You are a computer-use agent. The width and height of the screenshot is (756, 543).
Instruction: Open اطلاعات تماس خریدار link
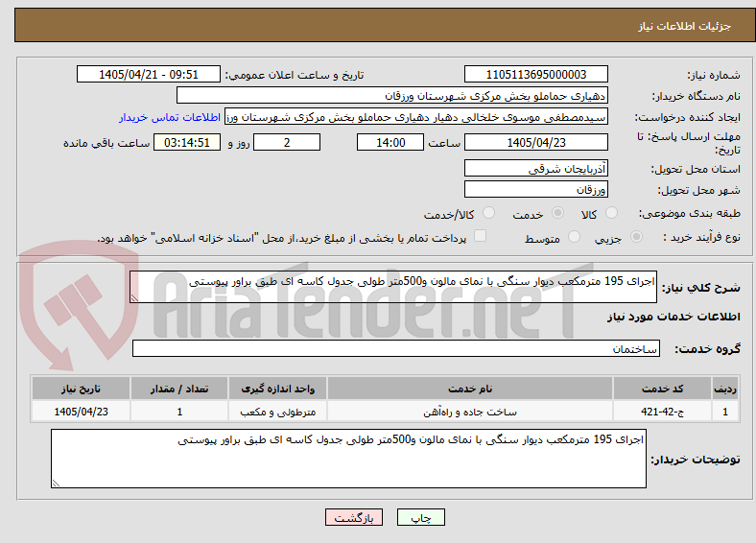tap(170, 117)
